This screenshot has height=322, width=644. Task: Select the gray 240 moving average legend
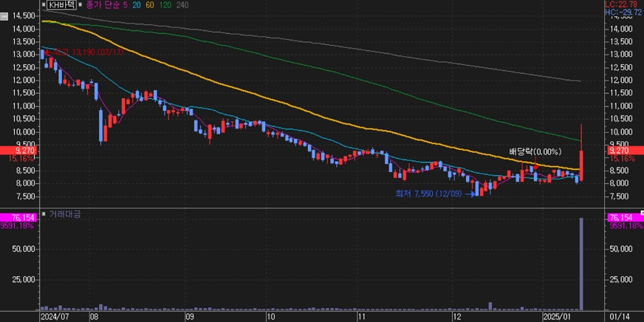(x=183, y=4)
